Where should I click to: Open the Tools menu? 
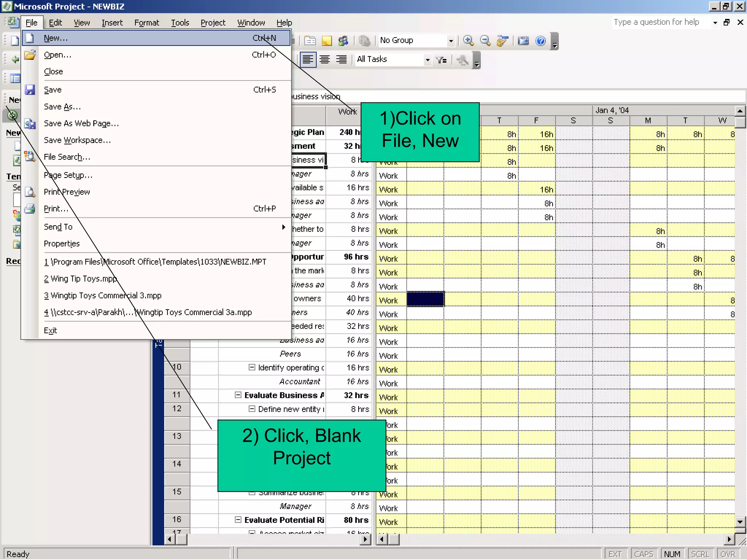(x=180, y=23)
